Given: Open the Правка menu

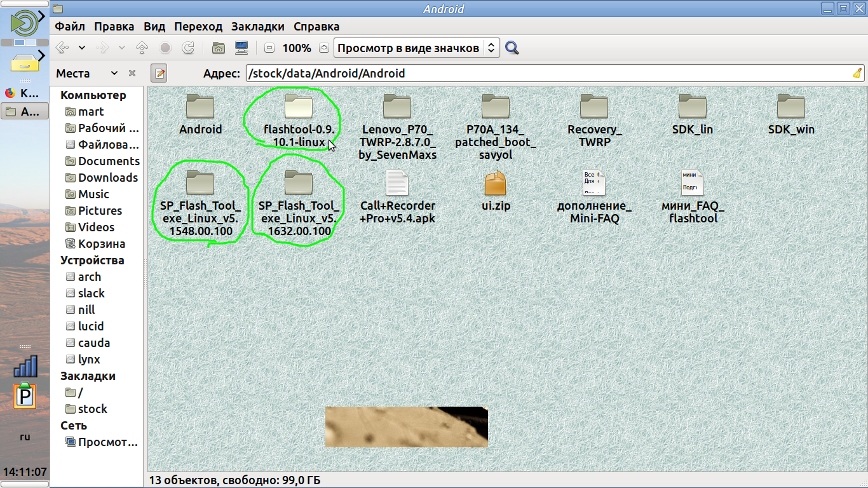Looking at the screenshot, I should [114, 27].
